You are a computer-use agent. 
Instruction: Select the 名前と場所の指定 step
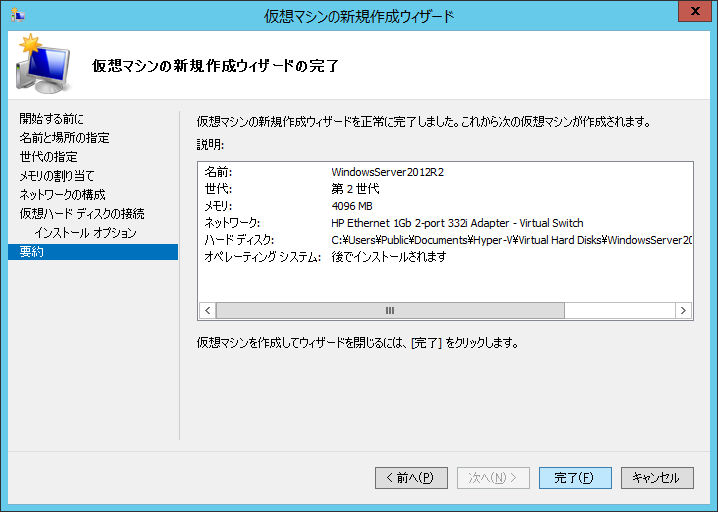[65, 138]
